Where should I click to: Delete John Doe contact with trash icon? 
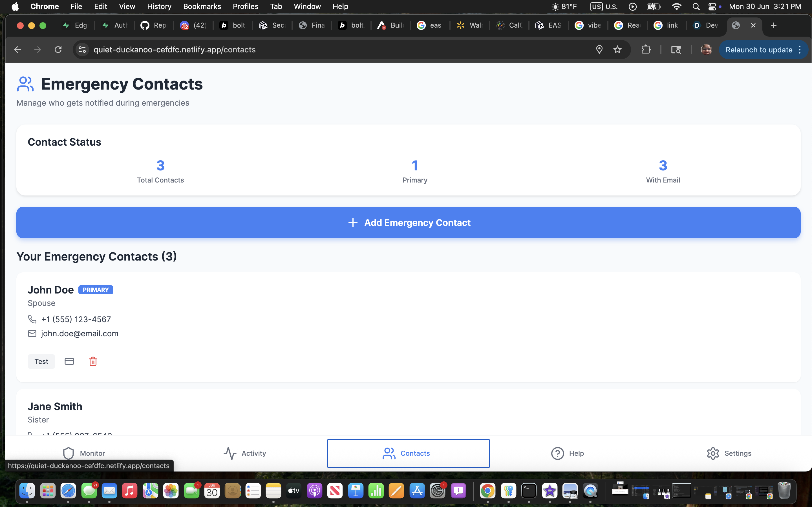pyautogui.click(x=93, y=361)
